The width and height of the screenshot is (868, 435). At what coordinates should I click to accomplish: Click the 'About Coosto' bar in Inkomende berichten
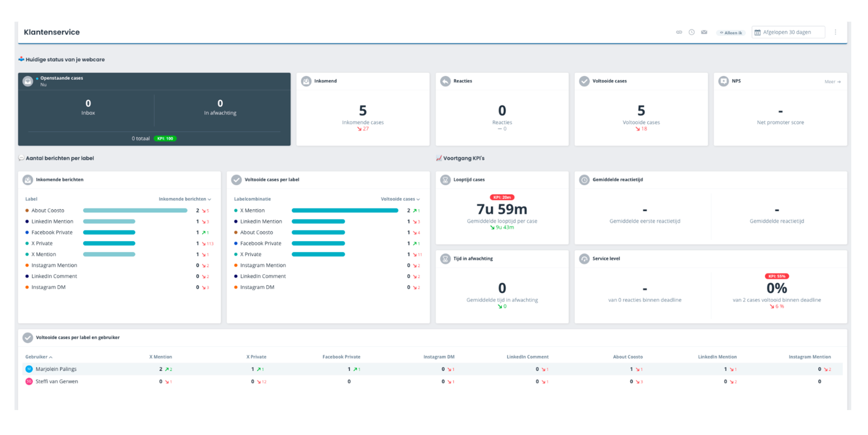pos(135,210)
